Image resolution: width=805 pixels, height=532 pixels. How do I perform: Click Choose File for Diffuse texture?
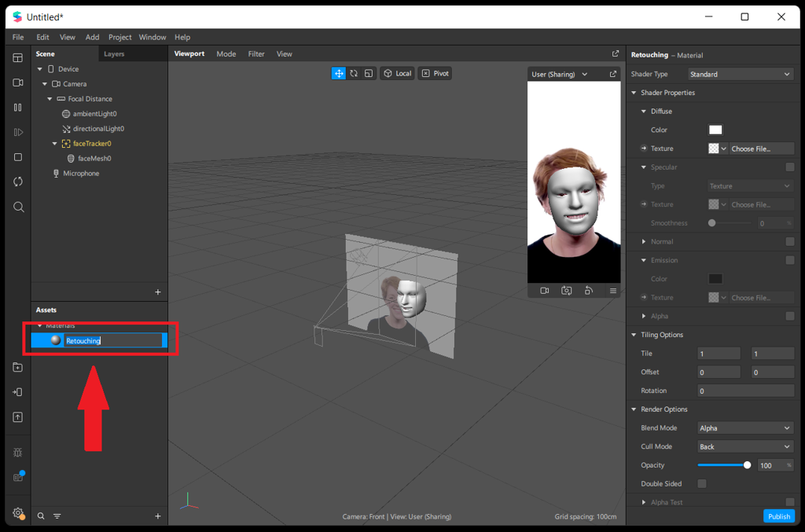click(761, 149)
